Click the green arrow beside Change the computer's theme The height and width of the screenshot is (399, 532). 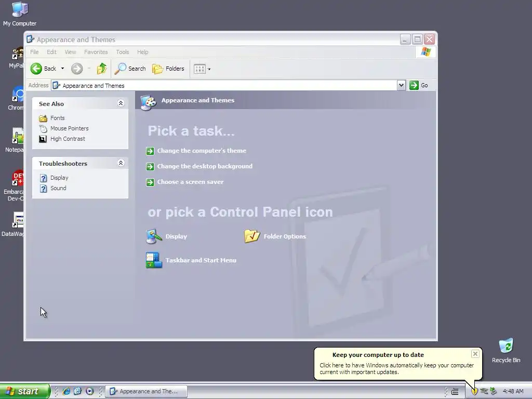(x=150, y=151)
